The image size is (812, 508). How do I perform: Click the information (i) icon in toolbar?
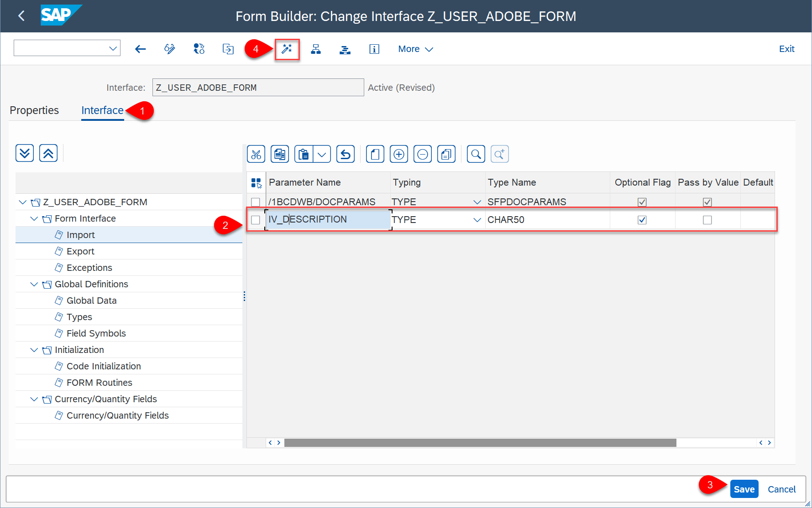coord(374,49)
